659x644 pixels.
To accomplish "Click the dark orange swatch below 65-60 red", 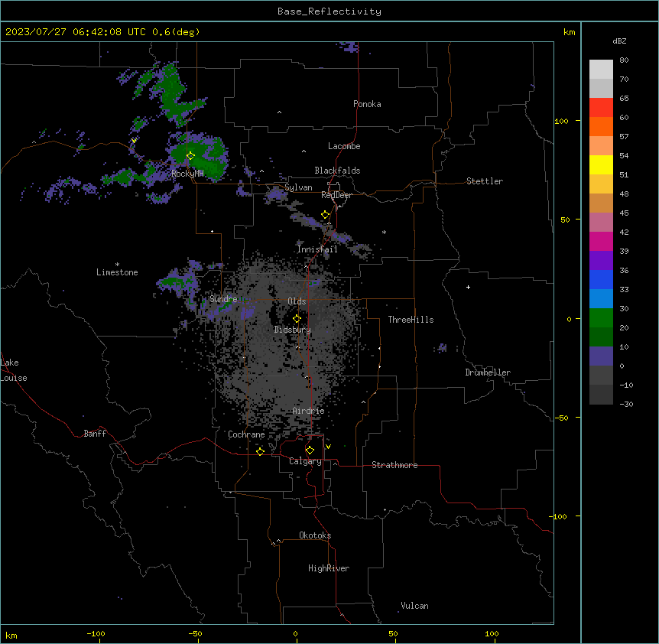I will tap(601, 126).
